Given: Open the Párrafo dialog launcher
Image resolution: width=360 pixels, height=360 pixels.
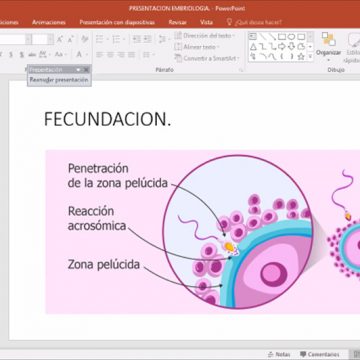Looking at the screenshot, I should click(x=241, y=70).
